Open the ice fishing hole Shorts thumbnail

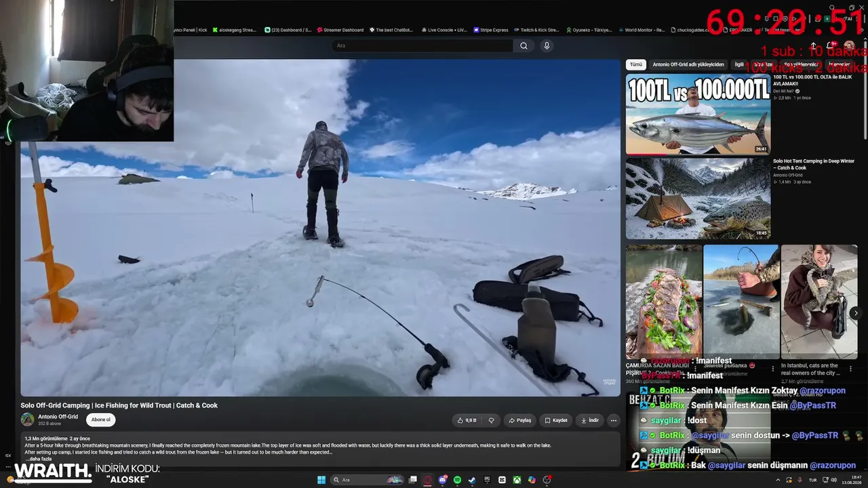741,302
